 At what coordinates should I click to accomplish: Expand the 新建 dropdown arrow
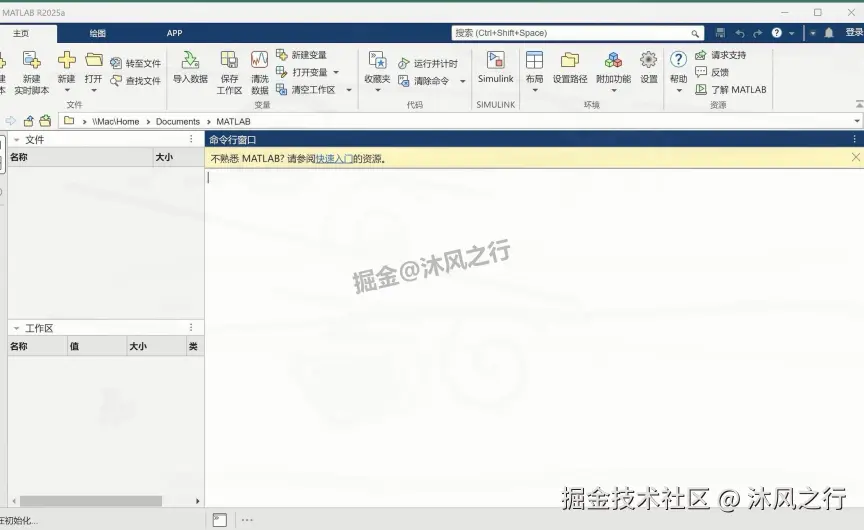coord(67,90)
